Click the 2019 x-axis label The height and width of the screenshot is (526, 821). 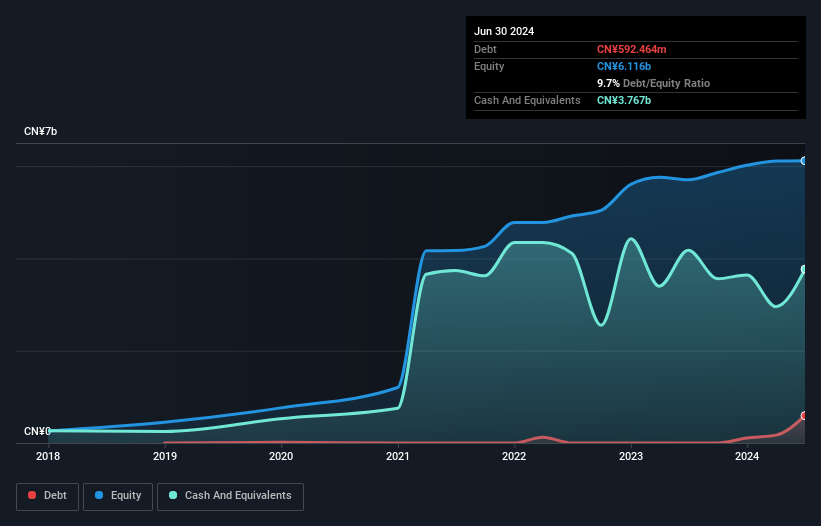pos(165,456)
